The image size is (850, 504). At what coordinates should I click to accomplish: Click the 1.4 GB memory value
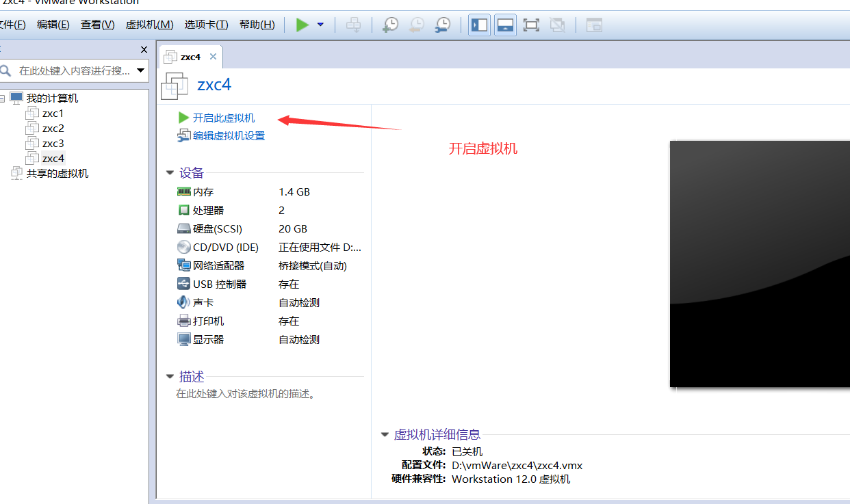point(294,192)
